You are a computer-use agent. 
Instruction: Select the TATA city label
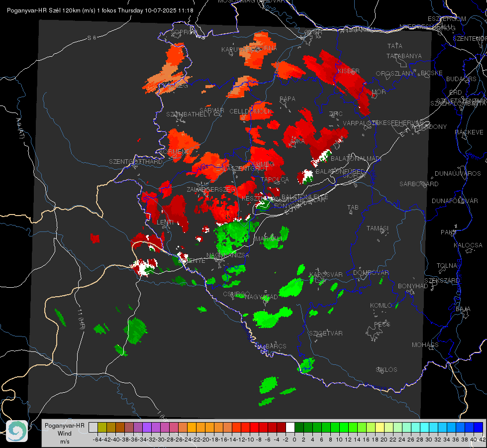pos(395,46)
